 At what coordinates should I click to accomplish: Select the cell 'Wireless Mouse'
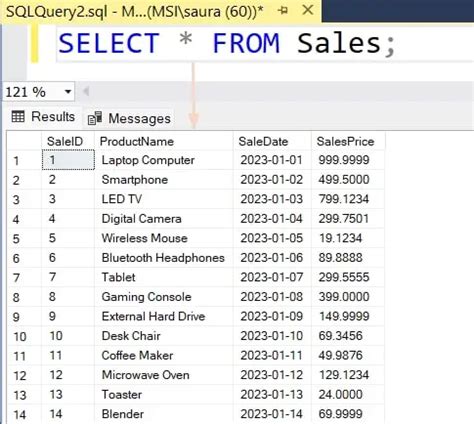tap(164, 238)
